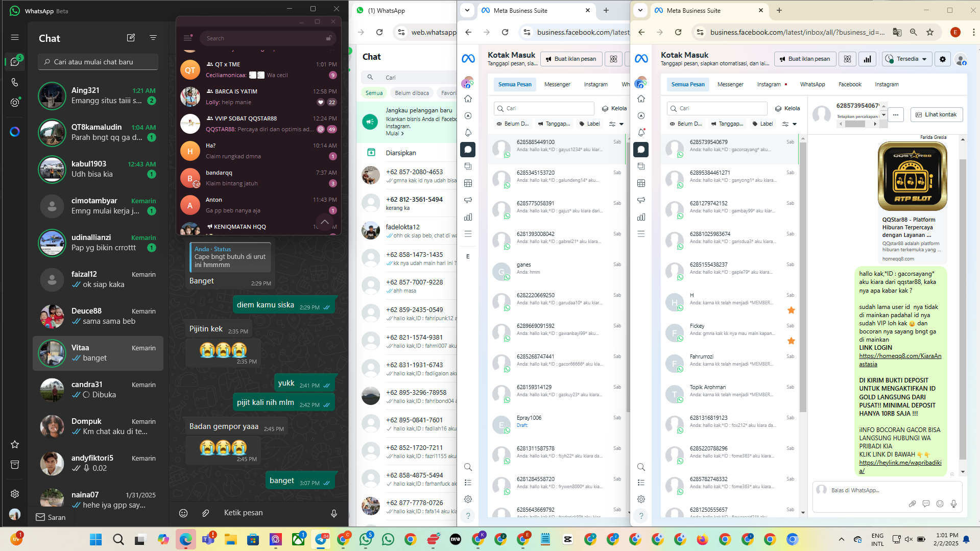Select Semua filter chip in WhatsApp Web
Image resolution: width=980 pixels, height=551 pixels.
coord(374,93)
